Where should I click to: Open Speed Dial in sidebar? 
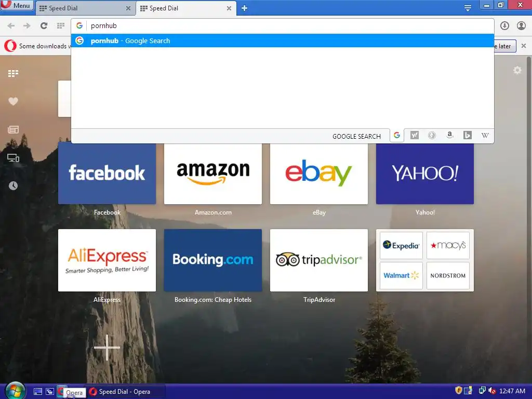pyautogui.click(x=13, y=73)
